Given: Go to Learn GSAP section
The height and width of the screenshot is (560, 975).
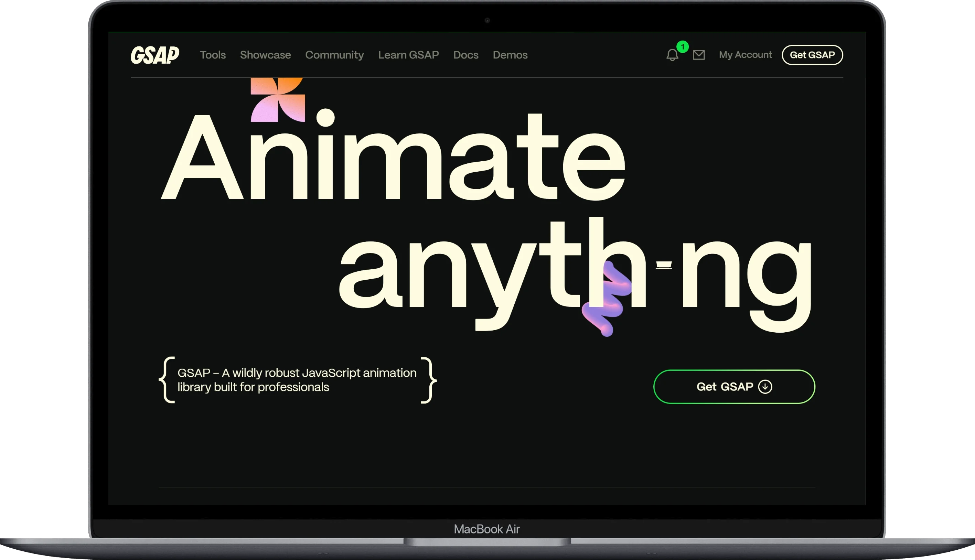Looking at the screenshot, I should (408, 55).
